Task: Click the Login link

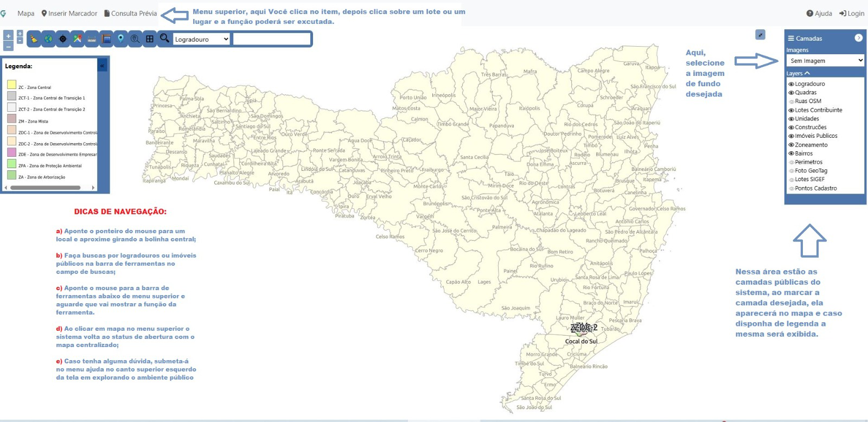Action: [852, 14]
